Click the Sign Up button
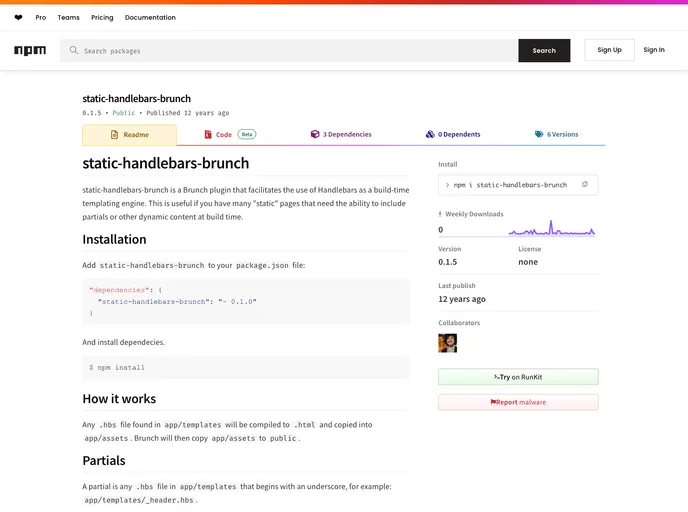The image size is (688, 512). tap(609, 50)
